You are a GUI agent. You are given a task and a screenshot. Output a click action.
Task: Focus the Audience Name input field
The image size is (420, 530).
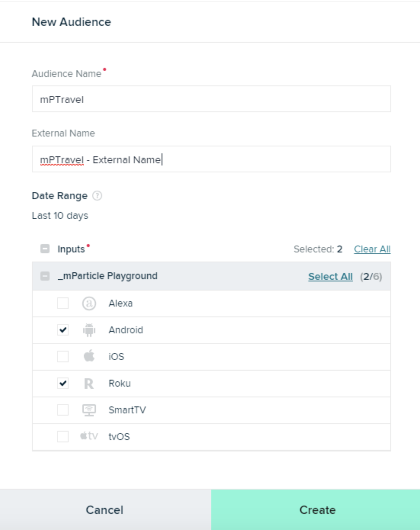pos(211,99)
